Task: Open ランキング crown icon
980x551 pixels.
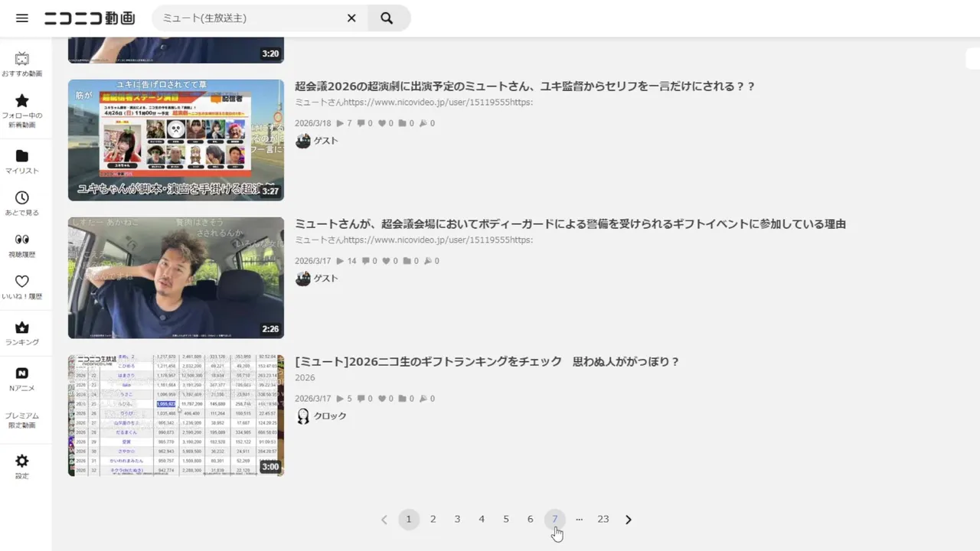Action: pos(22,328)
